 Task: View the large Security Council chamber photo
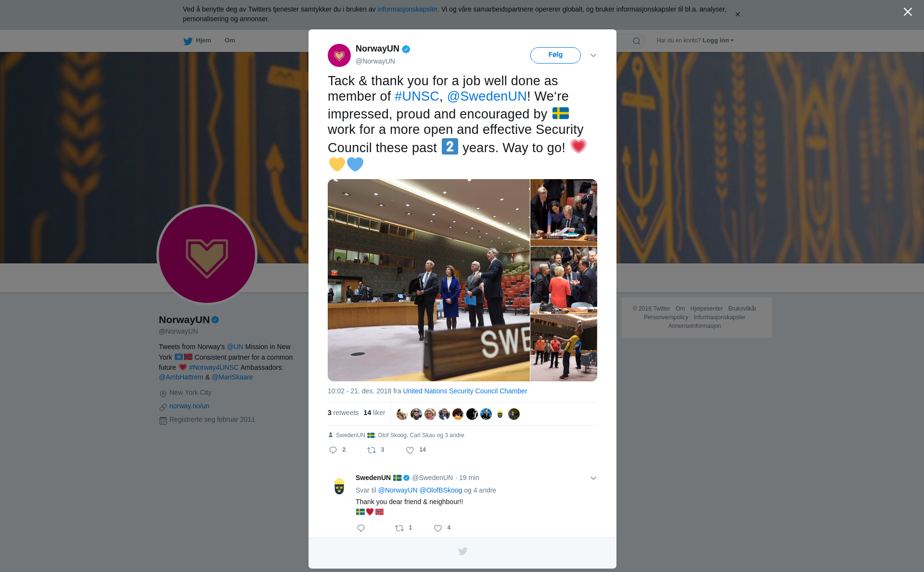tap(428, 280)
